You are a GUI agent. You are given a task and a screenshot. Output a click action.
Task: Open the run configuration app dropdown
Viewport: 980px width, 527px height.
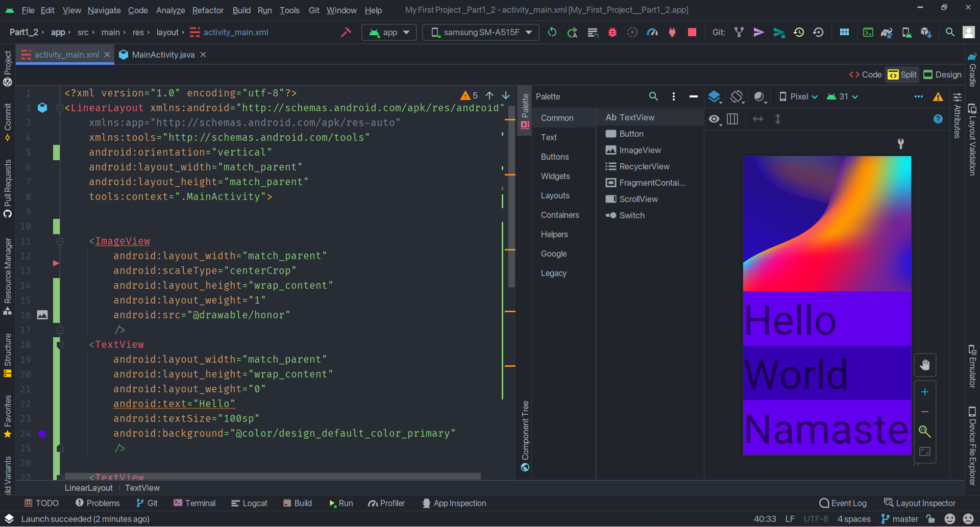click(389, 32)
